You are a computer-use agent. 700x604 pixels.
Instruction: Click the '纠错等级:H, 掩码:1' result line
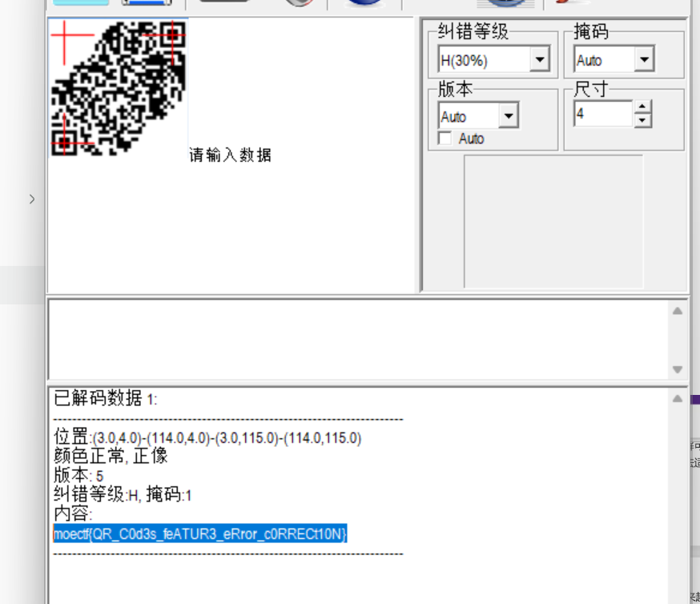[x=123, y=494]
